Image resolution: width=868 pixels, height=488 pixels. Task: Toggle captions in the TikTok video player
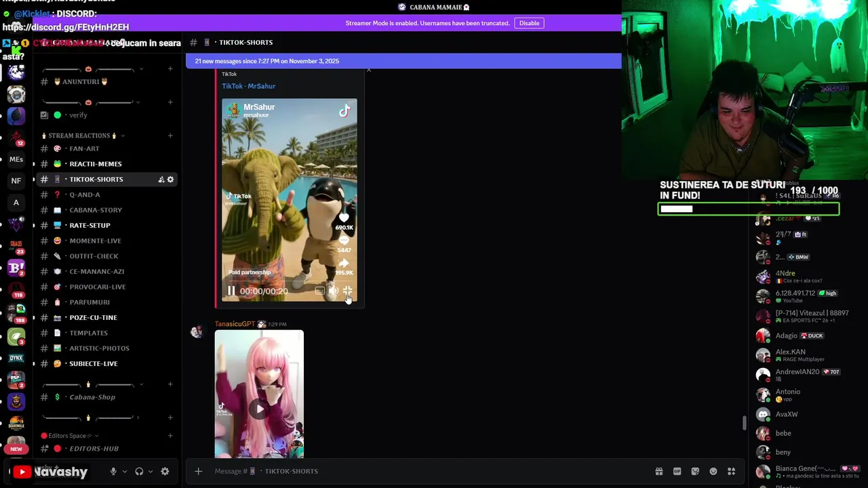coord(319,291)
